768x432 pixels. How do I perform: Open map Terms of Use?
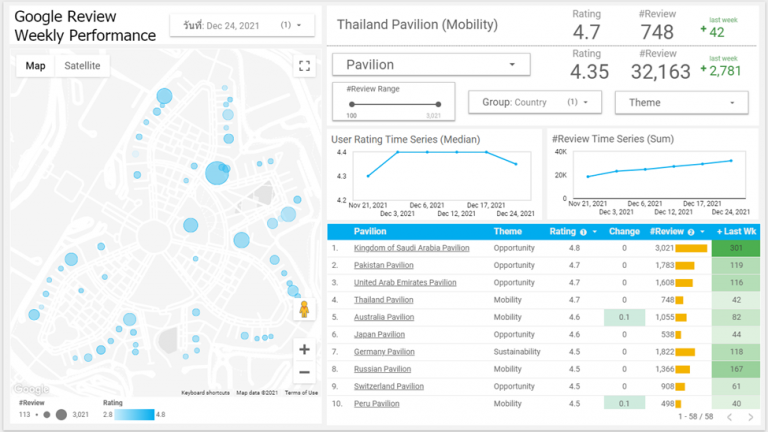pyautogui.click(x=301, y=393)
